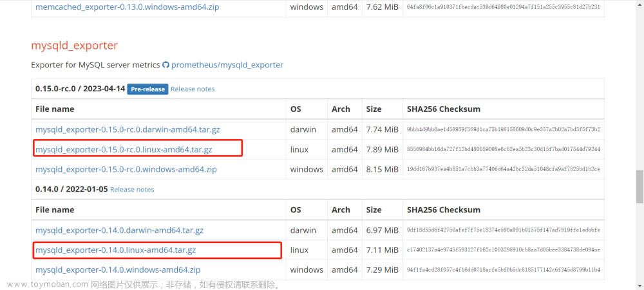This screenshot has width=644, height=290.
Task: Click the 7.89 MiB size cell
Action: pos(383,150)
